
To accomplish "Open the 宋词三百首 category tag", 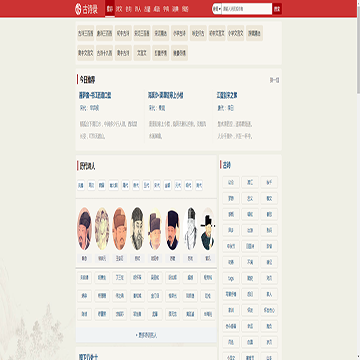I will point(142,33).
